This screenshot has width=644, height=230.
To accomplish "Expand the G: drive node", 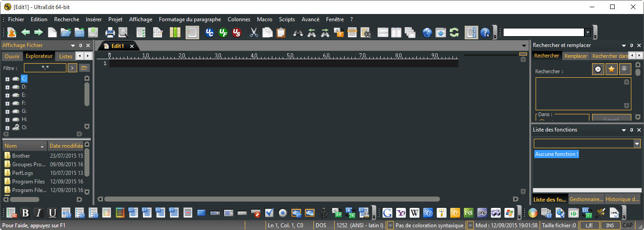I will tap(7, 112).
